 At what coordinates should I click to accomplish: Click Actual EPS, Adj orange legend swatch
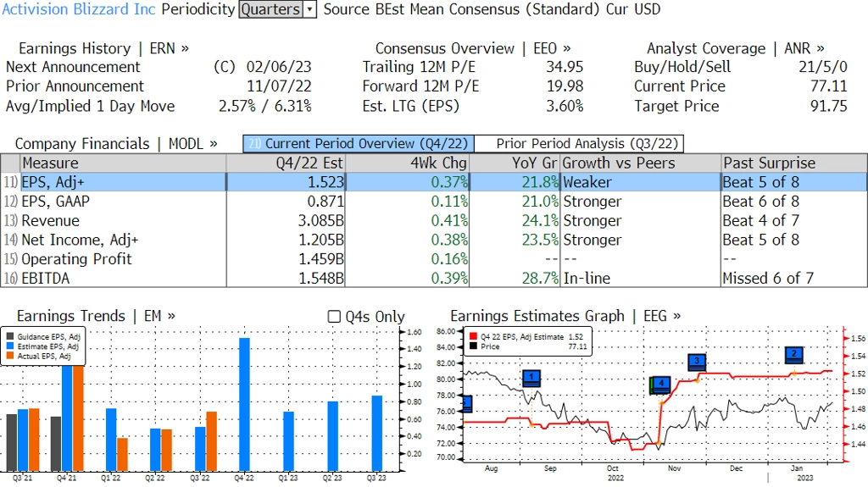coord(10,356)
